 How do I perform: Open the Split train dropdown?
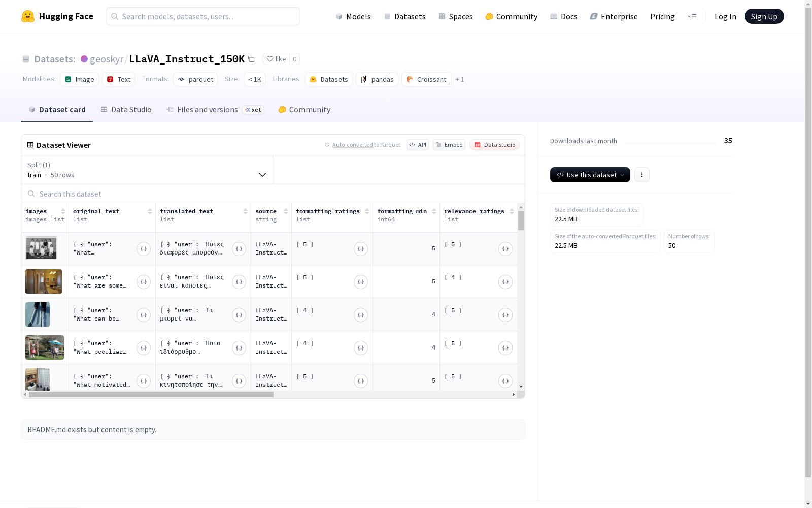click(x=147, y=170)
